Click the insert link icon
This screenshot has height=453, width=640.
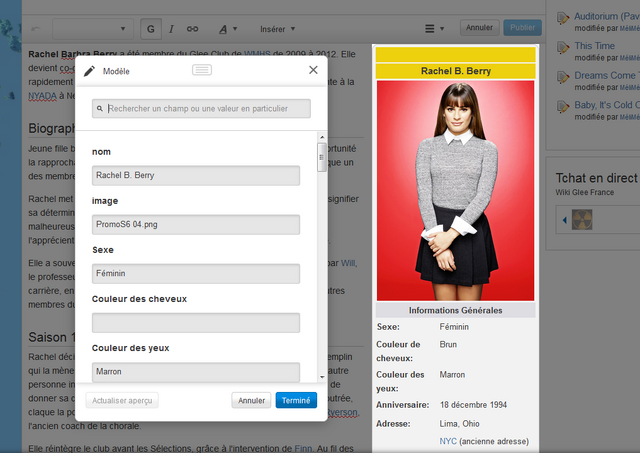pyautogui.click(x=192, y=29)
